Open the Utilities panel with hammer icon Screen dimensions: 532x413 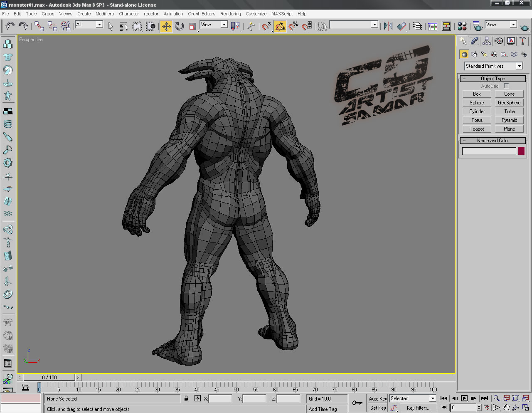point(522,41)
